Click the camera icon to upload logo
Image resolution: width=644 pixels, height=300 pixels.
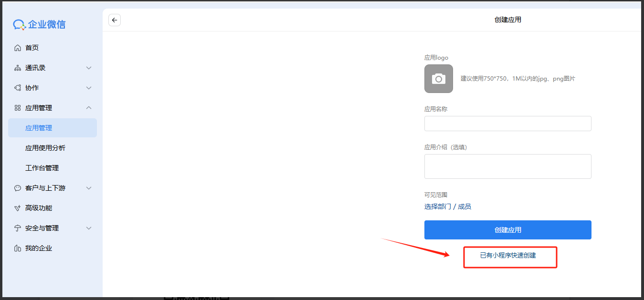[x=438, y=79]
